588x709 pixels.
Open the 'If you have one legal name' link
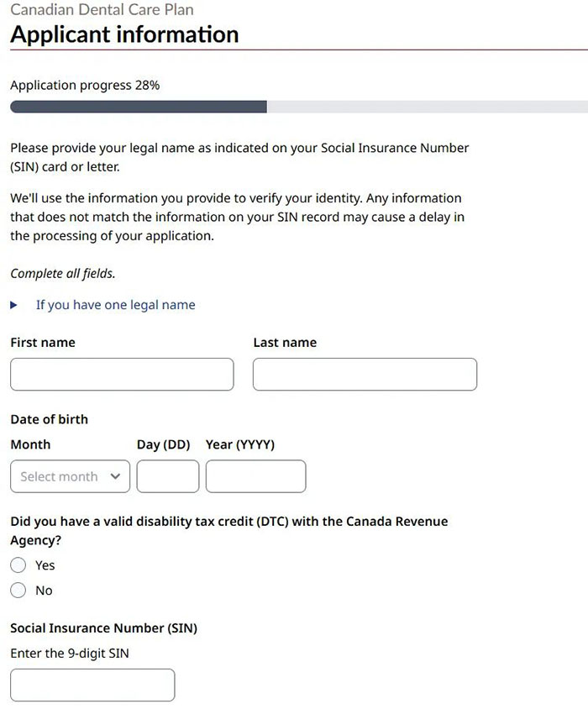115,305
